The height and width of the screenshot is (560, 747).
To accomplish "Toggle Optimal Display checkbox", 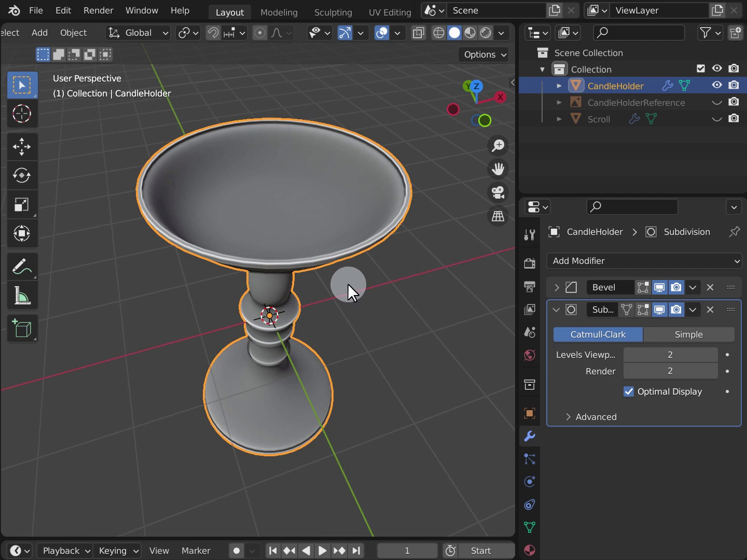I will point(629,391).
